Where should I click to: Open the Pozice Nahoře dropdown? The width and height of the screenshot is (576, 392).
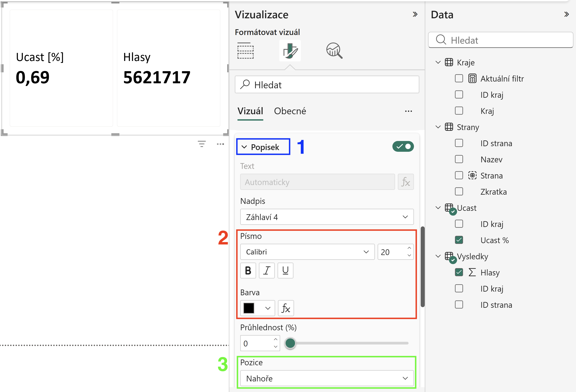click(327, 378)
